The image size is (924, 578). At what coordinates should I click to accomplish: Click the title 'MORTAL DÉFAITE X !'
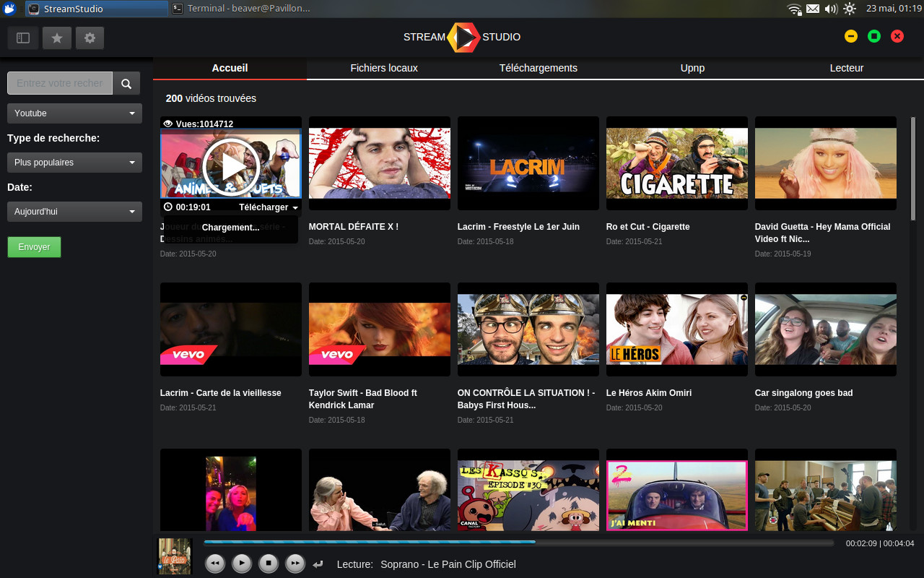[354, 227]
